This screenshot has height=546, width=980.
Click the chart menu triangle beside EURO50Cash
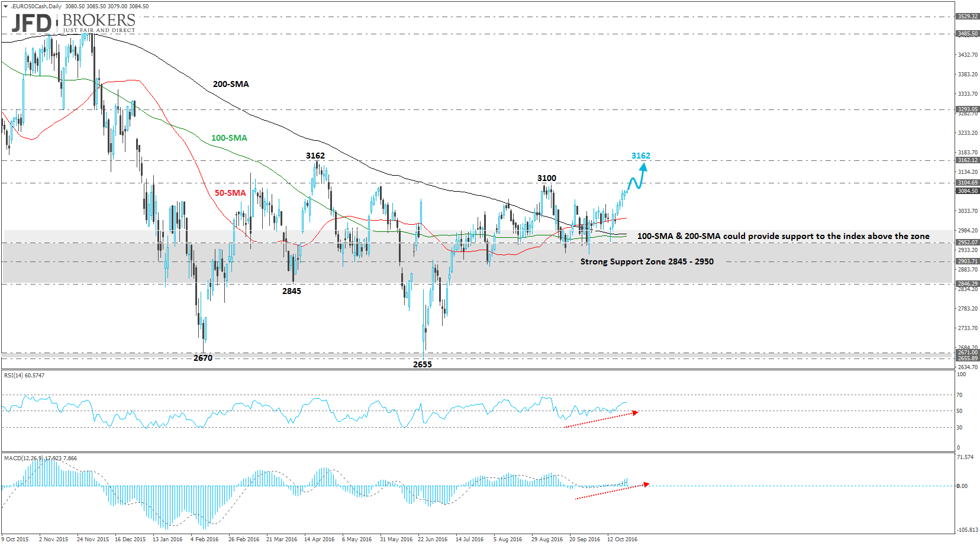click(x=6, y=7)
